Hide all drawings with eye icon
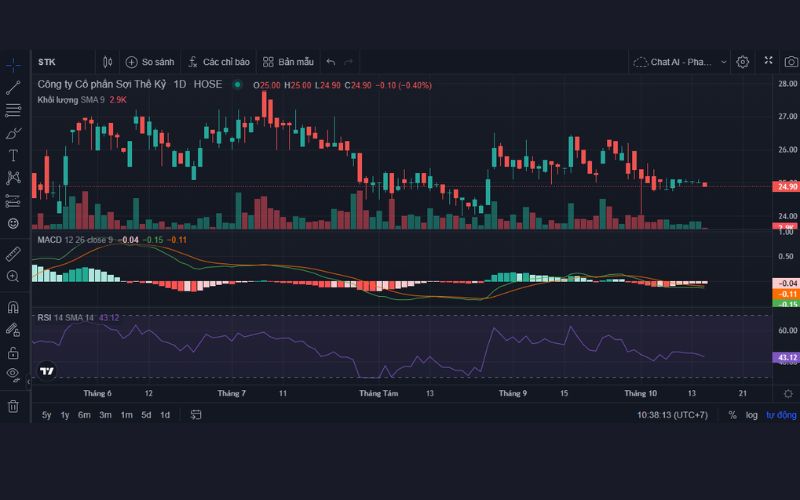 [13, 374]
